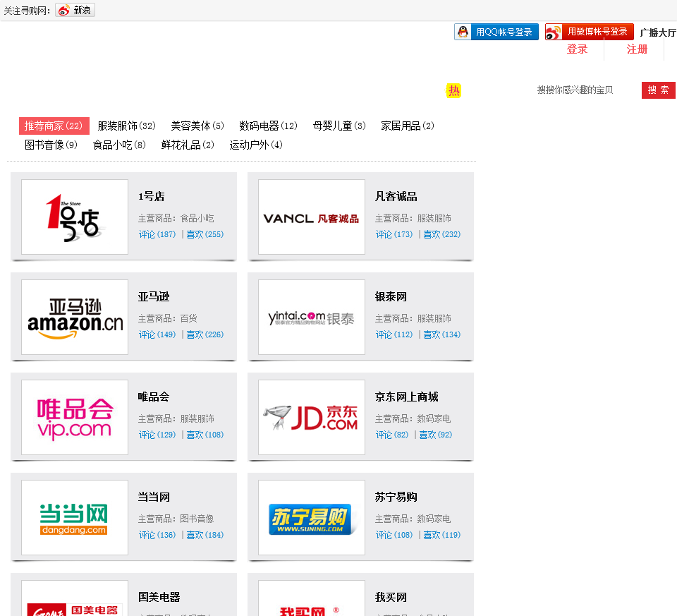The height and width of the screenshot is (616, 677).
Task: Click 唯品会 喜欢(108) link
Action: (205, 435)
